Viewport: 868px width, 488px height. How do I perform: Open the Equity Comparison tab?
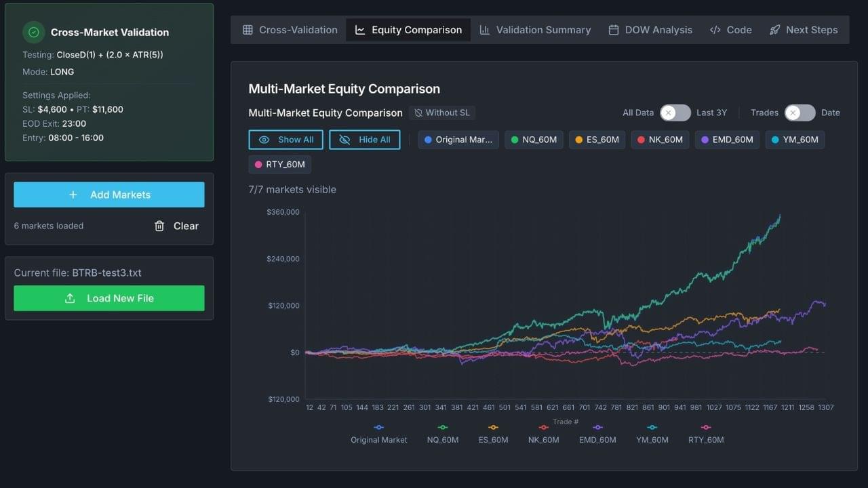click(408, 30)
